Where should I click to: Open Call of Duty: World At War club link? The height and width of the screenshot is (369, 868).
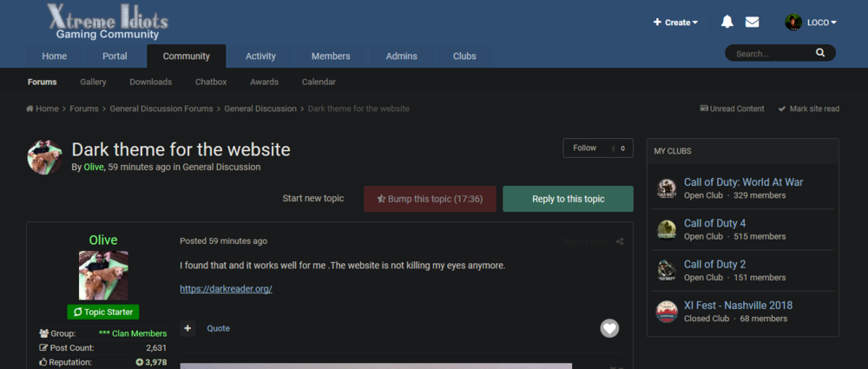tap(744, 182)
